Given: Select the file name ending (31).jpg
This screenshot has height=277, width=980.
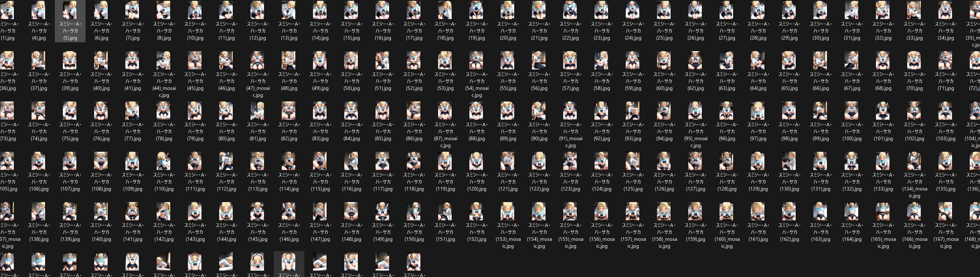Looking at the screenshot, I should (851, 31).
